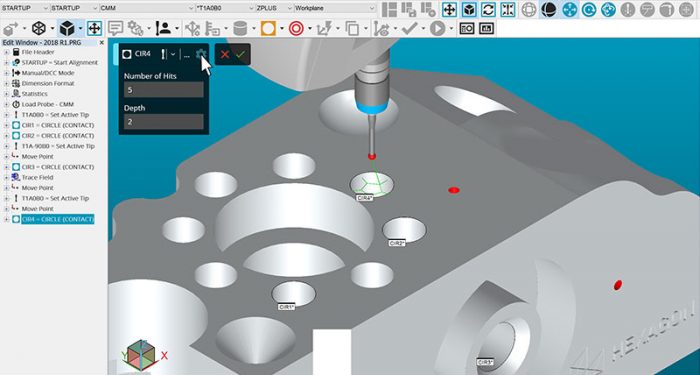
Task: Click the wireframe cube view icon
Action: click(39, 29)
